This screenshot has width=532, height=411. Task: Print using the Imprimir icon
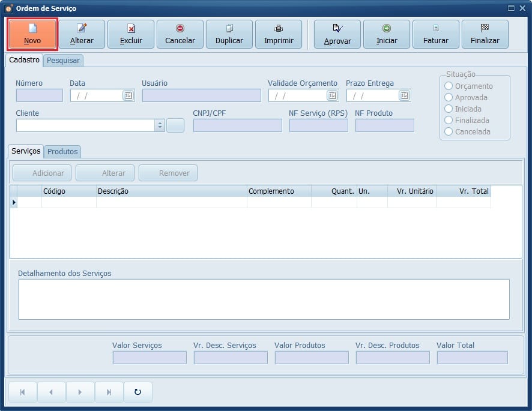coord(279,34)
